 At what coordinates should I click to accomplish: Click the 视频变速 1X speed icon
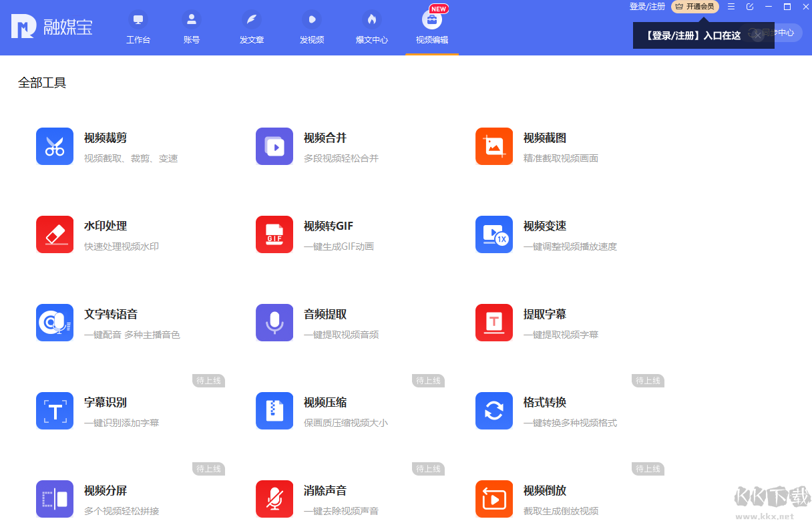point(494,234)
